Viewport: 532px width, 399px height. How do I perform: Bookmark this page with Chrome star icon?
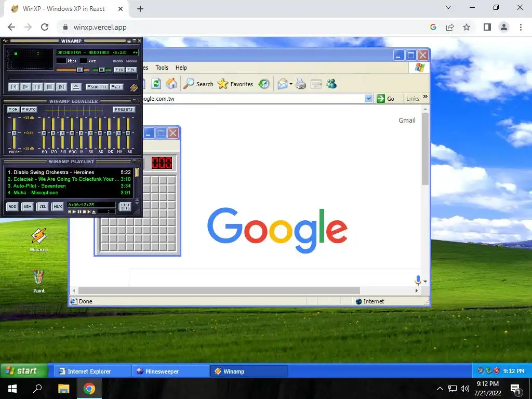(467, 27)
